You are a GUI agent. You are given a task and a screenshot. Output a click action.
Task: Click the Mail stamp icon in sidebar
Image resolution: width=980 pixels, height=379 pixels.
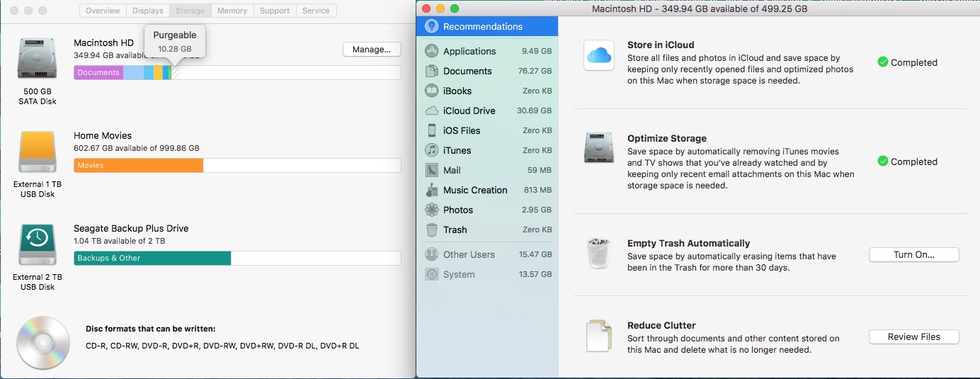(431, 170)
